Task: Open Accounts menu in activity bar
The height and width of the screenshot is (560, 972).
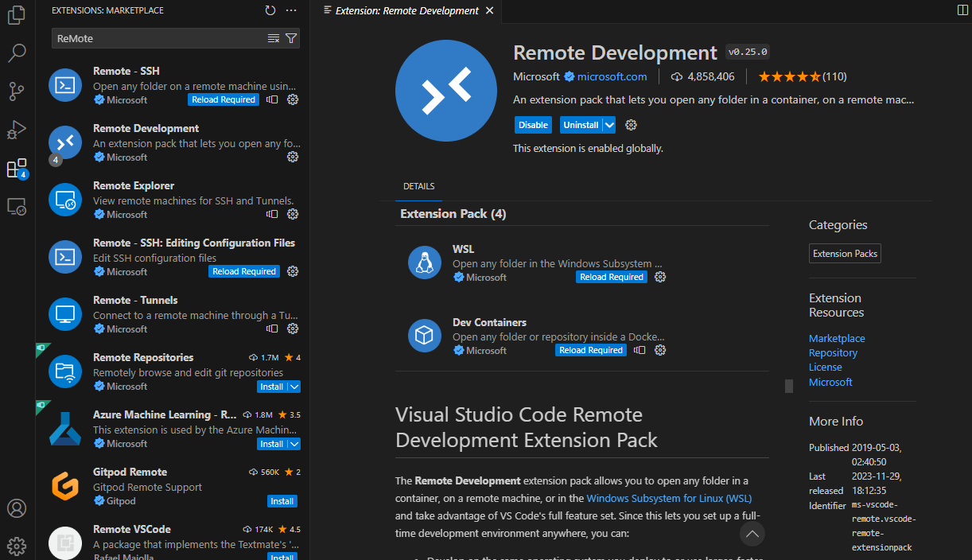Action: (17, 508)
